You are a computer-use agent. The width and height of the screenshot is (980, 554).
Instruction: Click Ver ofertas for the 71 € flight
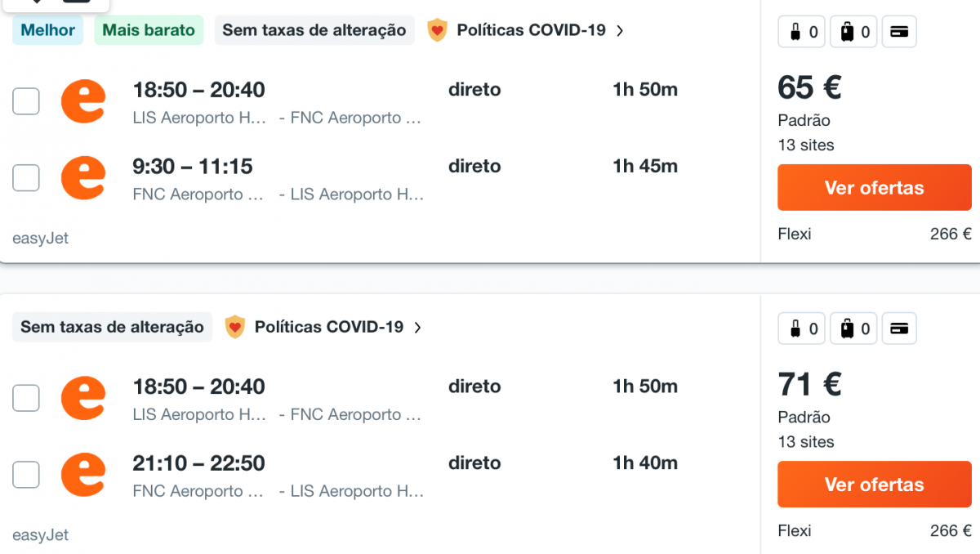874,485
